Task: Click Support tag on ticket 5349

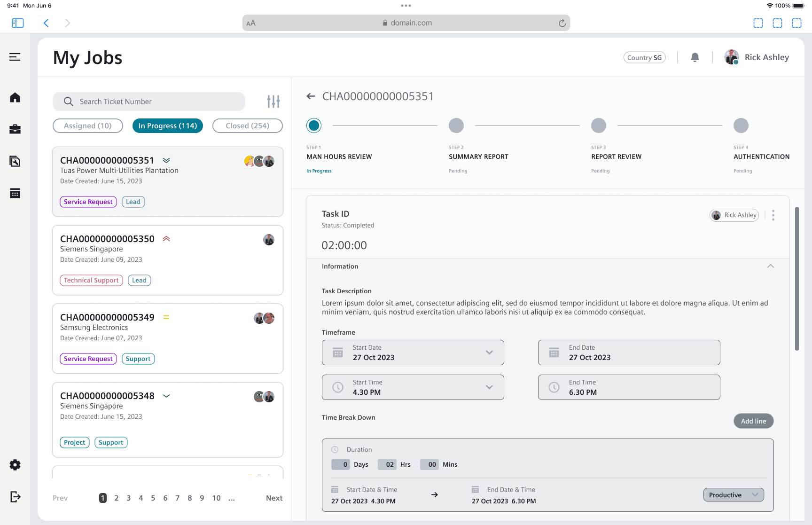Action: (138, 359)
